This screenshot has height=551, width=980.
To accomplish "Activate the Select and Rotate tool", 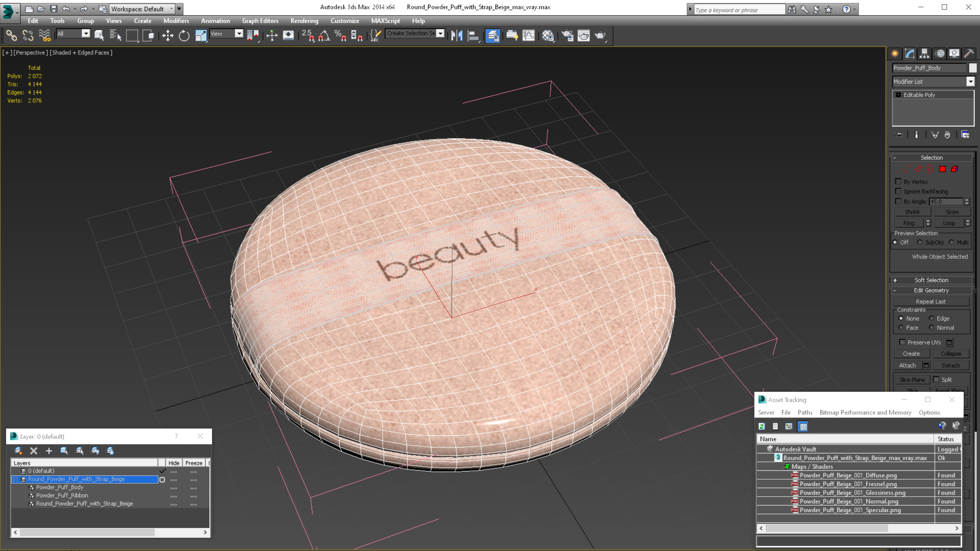I will click(184, 36).
